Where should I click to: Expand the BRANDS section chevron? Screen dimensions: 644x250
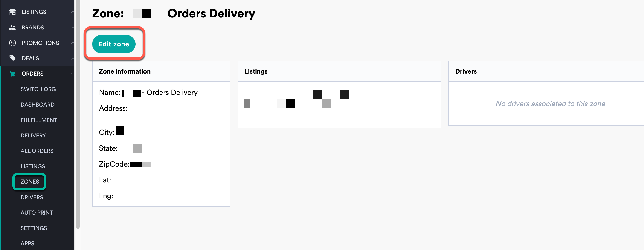(73, 27)
